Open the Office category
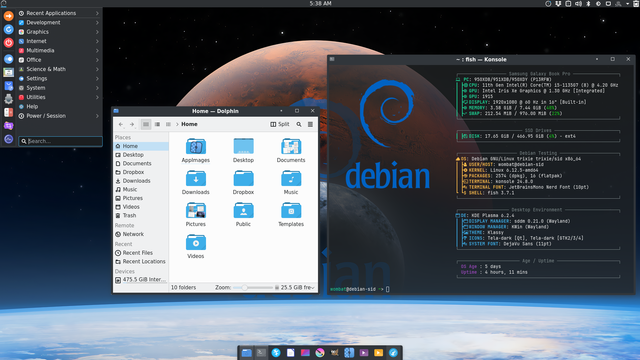The image size is (640, 360). coord(59,60)
